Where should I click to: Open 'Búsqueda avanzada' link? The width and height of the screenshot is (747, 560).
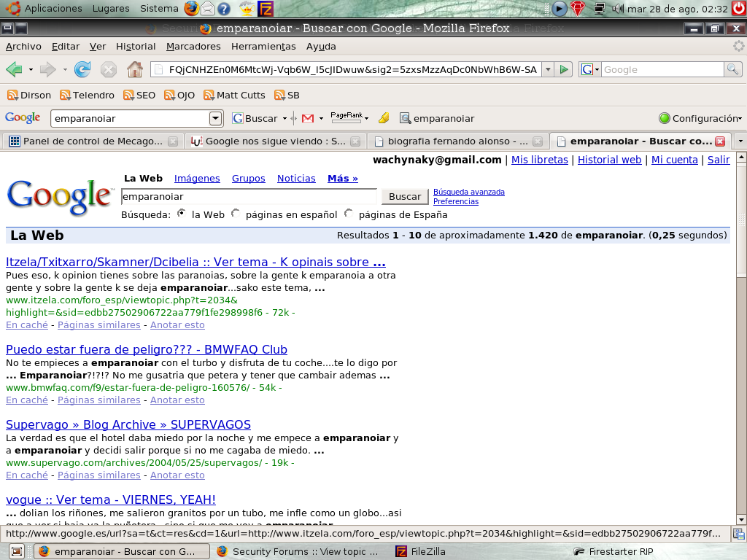pyautogui.click(x=469, y=192)
